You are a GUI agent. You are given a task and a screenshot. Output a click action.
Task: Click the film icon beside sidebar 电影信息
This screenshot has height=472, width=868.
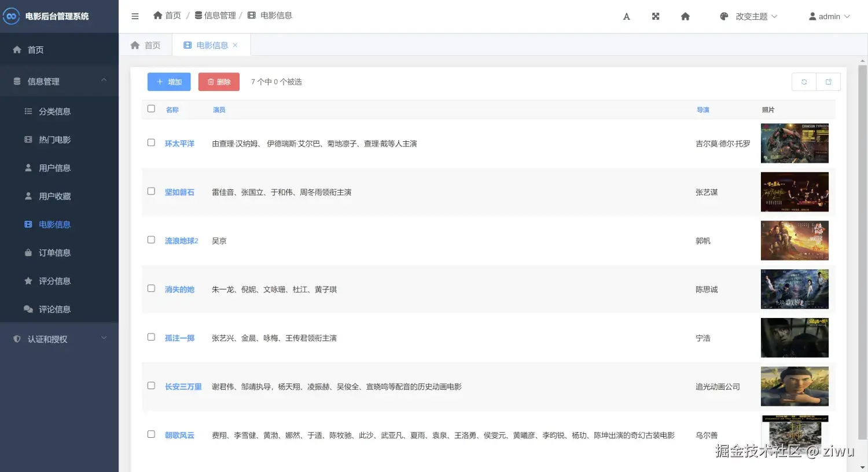(x=28, y=224)
